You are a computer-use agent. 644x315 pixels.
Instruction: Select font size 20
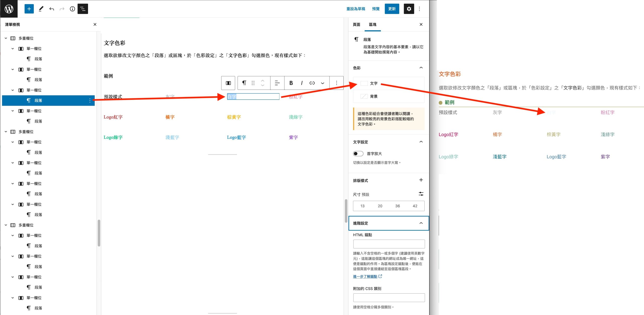coord(380,206)
